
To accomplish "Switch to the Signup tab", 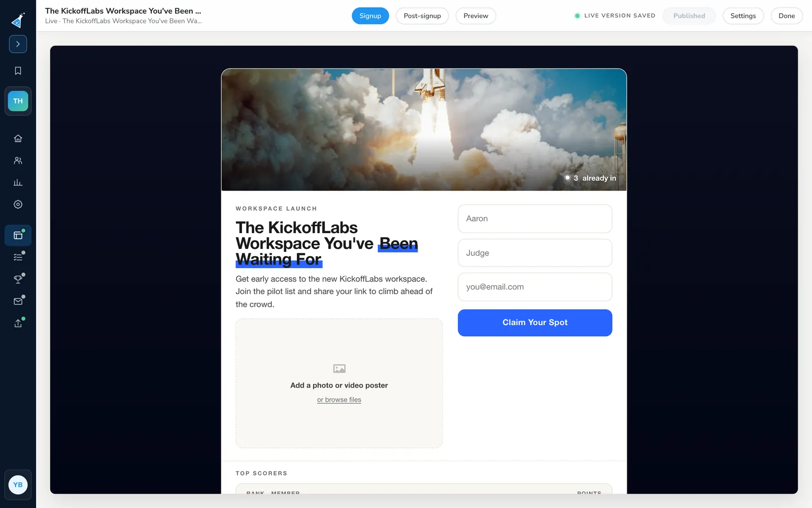I will pos(370,16).
